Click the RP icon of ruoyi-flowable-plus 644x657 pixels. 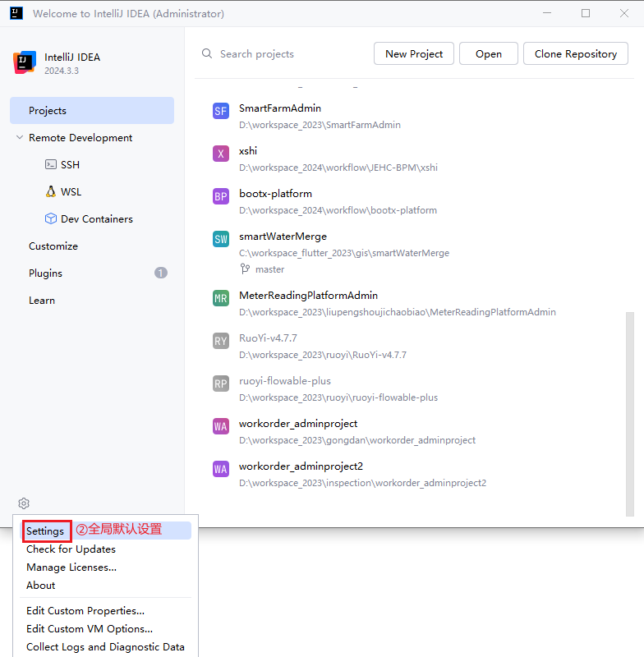[221, 384]
